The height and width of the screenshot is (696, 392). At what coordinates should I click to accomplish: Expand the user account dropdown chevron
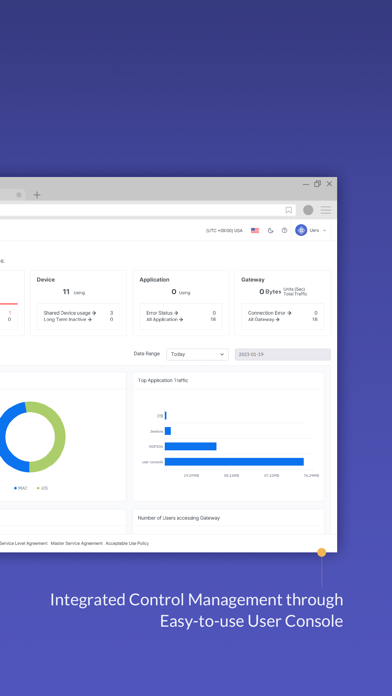(325, 230)
